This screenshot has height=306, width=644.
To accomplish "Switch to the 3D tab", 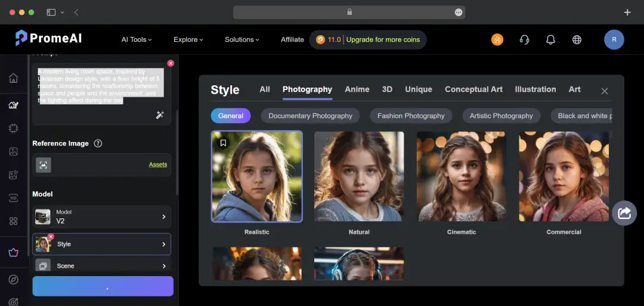I will coord(388,89).
